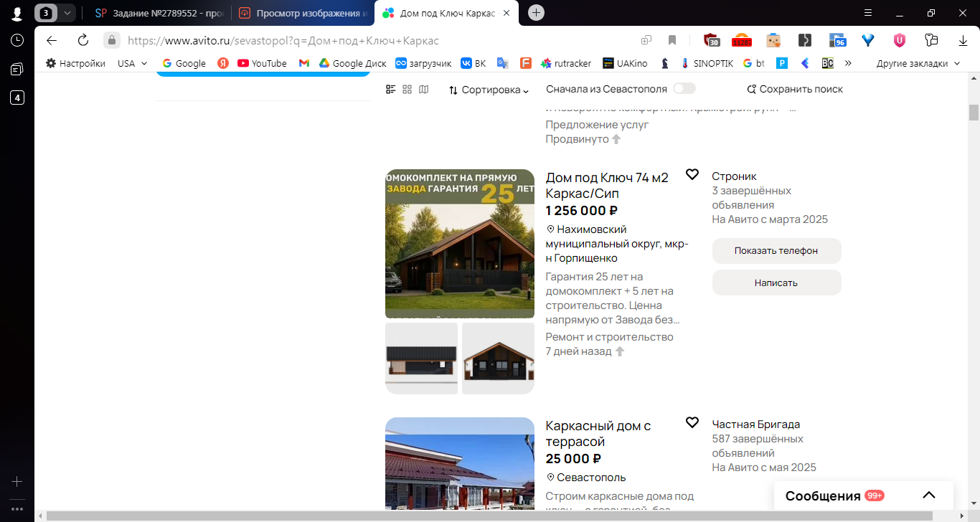The height and width of the screenshot is (522, 980).
Task: Open the black-roof house small thumbnail
Action: [x=421, y=359]
